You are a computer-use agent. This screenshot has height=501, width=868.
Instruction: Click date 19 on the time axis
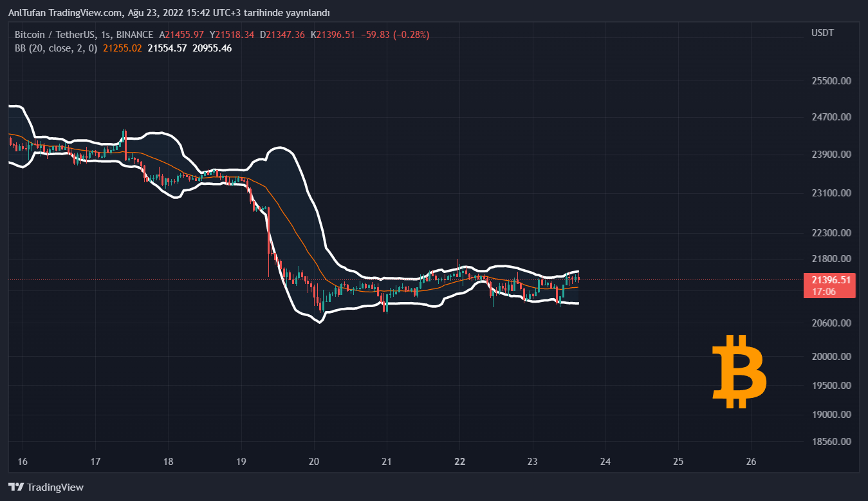tap(241, 462)
